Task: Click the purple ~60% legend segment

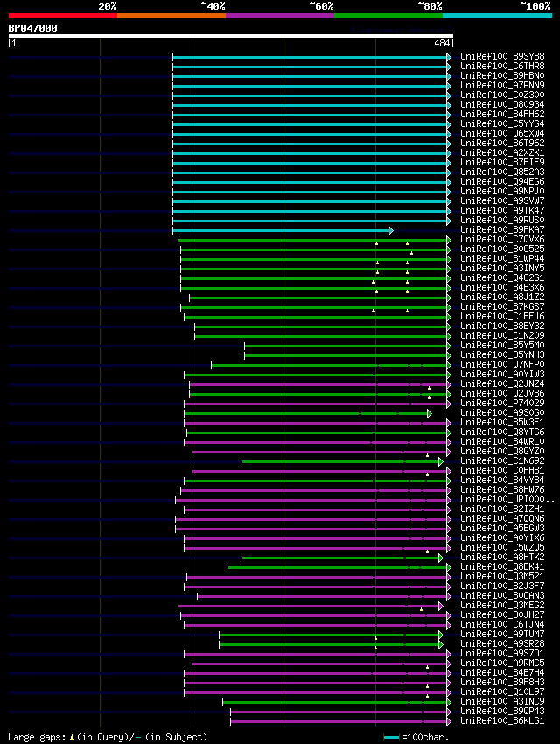Action: pyautogui.click(x=280, y=16)
